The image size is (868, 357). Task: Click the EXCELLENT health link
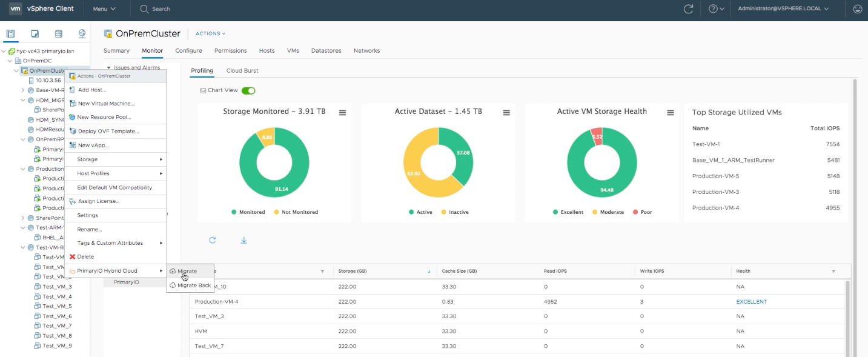pos(752,302)
